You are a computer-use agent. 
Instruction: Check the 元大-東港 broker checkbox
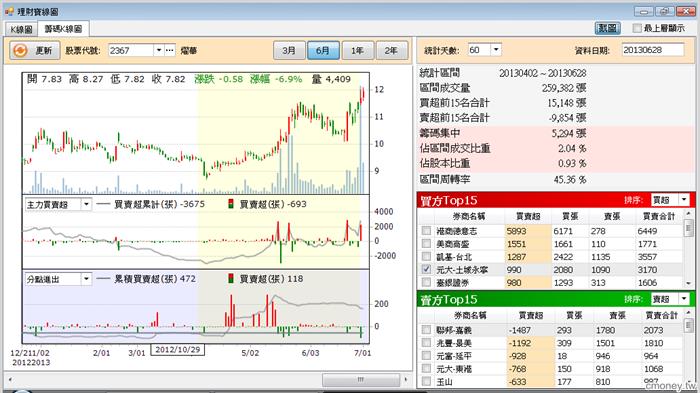[426, 368]
